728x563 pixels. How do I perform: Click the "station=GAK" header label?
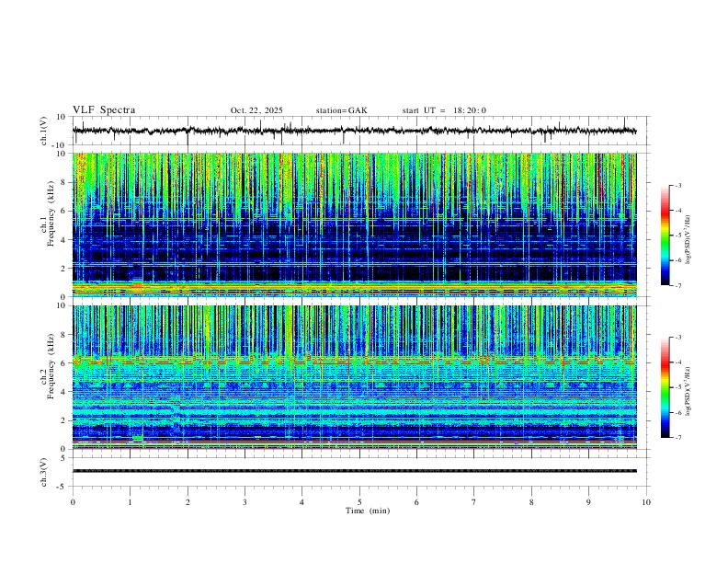point(341,110)
